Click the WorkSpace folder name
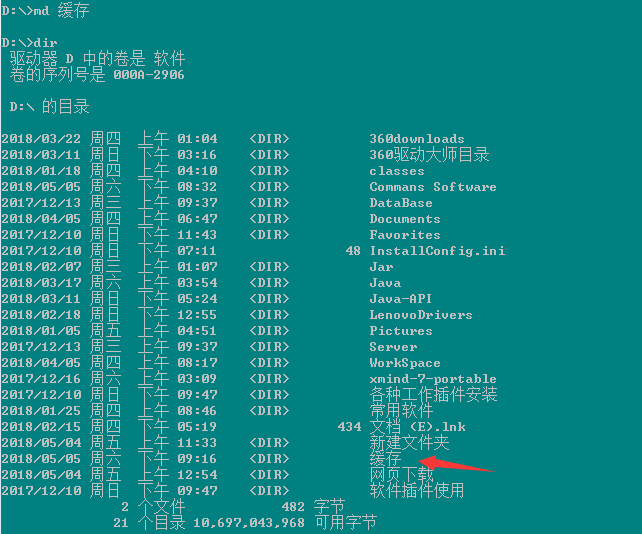642x534 pixels. pos(405,362)
